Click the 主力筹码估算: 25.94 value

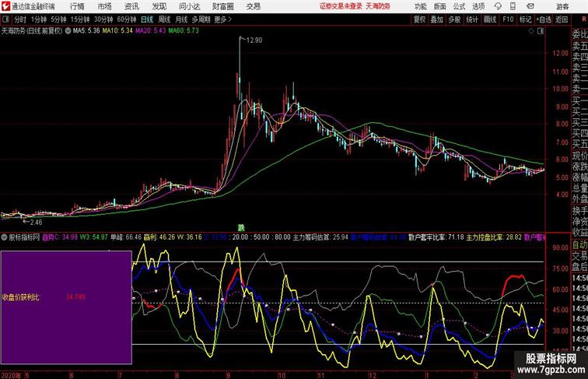320,237
